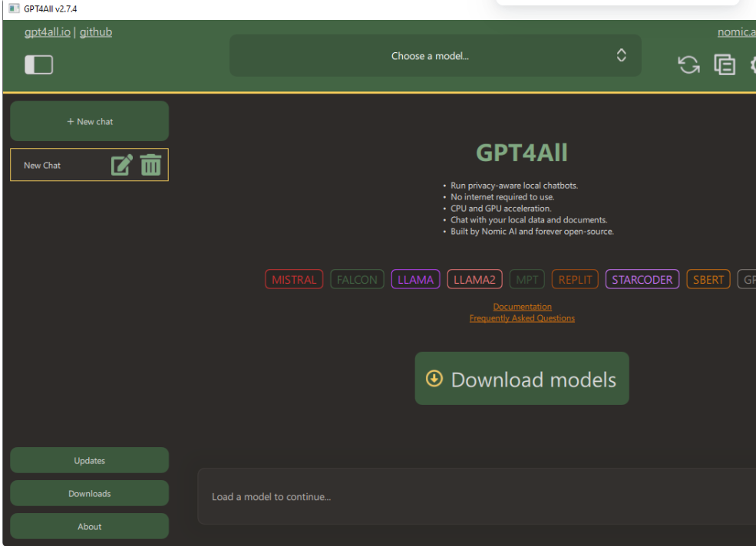
Task: Open the Choose a model dropdown
Action: pyautogui.click(x=435, y=55)
